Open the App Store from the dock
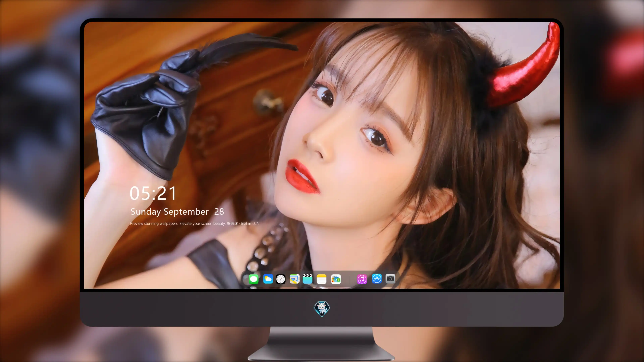The width and height of the screenshot is (644, 362). [377, 279]
